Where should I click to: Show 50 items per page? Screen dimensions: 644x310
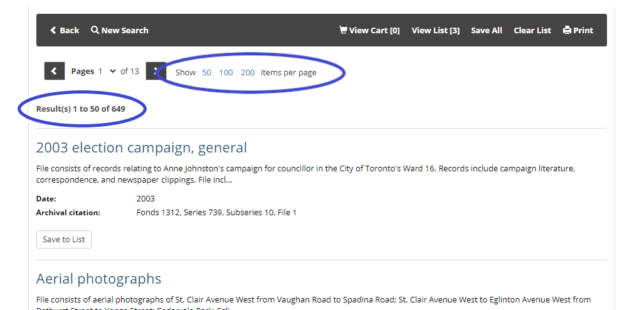click(206, 72)
